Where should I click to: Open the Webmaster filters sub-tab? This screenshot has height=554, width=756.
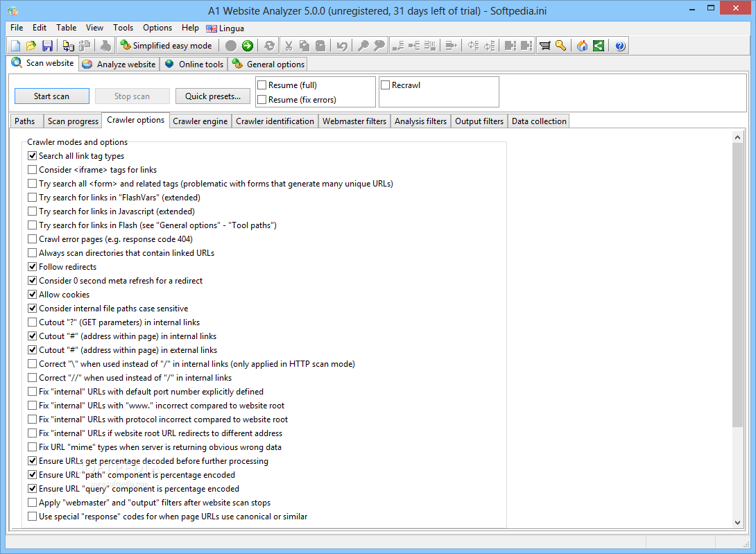tap(354, 121)
